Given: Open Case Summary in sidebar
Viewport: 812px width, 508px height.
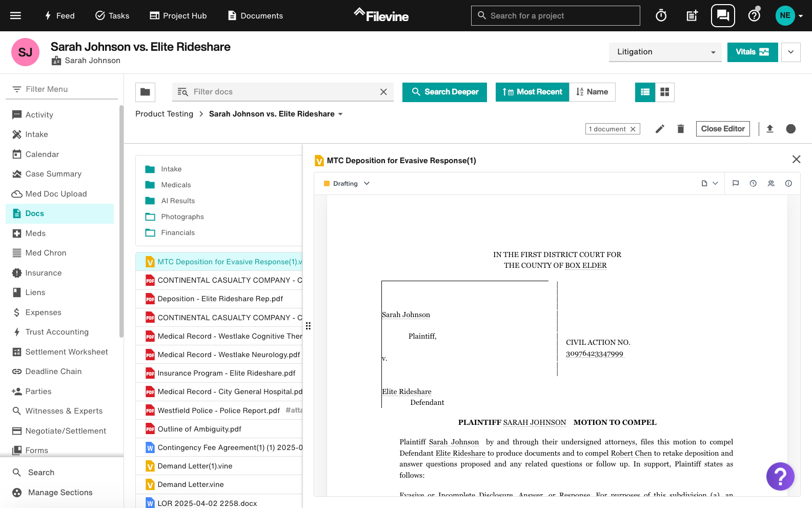Looking at the screenshot, I should (x=53, y=174).
